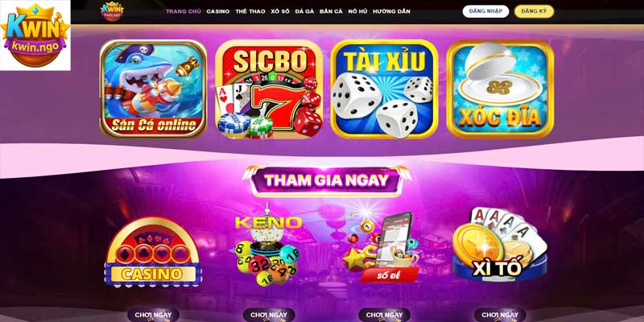The image size is (644, 322).
Task: Click the small KWIN logo in navbar
Action: pyautogui.click(x=111, y=11)
